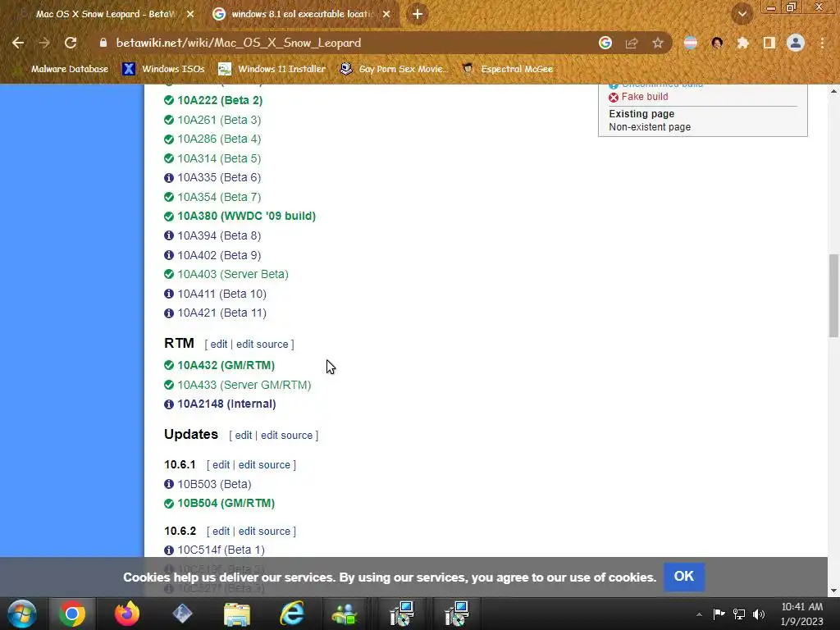Close the windows 8.1 eol search tab

386,14
